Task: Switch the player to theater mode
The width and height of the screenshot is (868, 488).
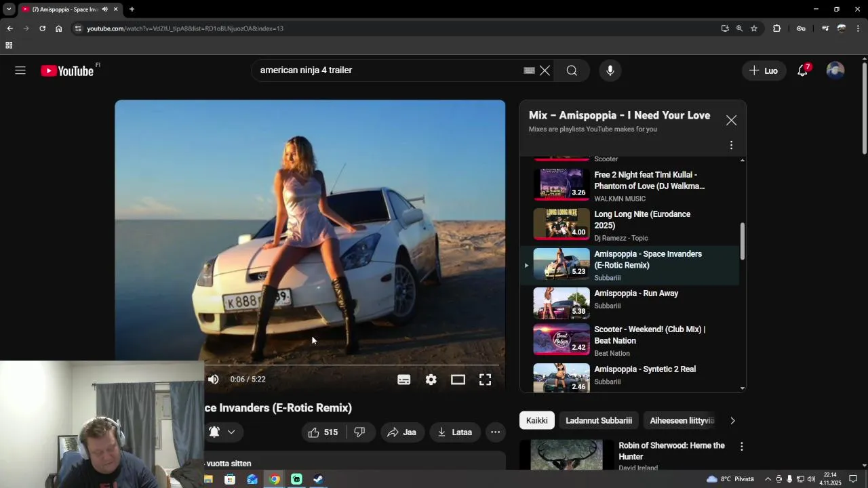Action: click(x=458, y=380)
